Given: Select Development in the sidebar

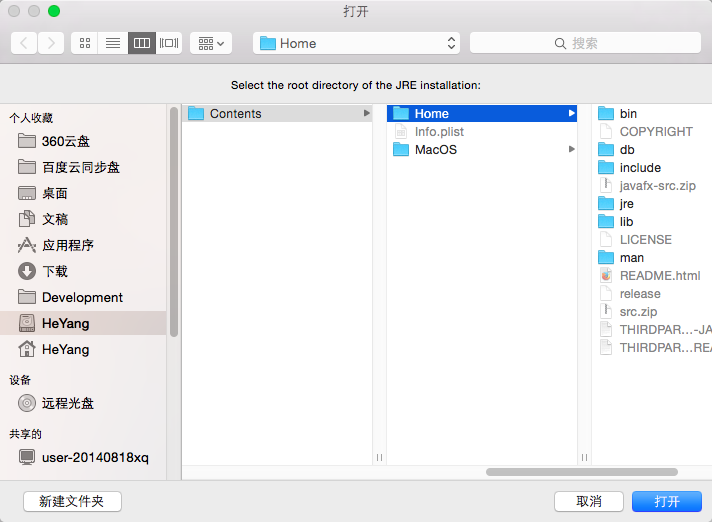Looking at the screenshot, I should pos(83,297).
